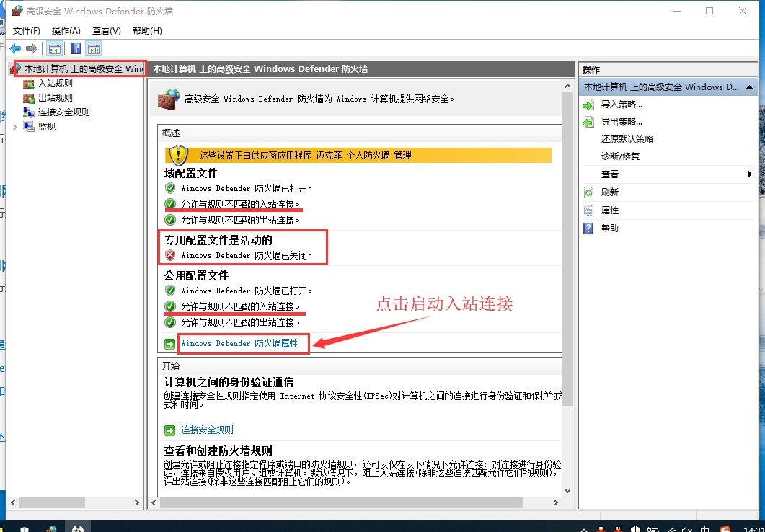This screenshot has width=765, height=532.
Task: Click the firewall brick-wall icon in the overview header
Action: pos(169,99)
